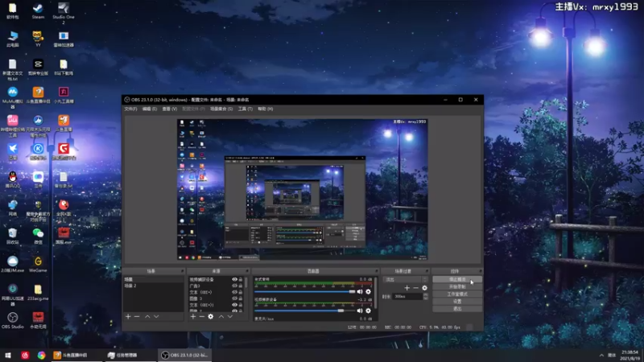Add a new source with the plus icon

193,316
